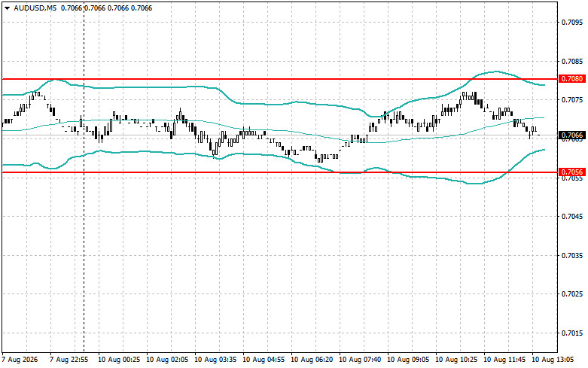
Task: Click the 7 Aug 22:55 time label
Action: 69,360
